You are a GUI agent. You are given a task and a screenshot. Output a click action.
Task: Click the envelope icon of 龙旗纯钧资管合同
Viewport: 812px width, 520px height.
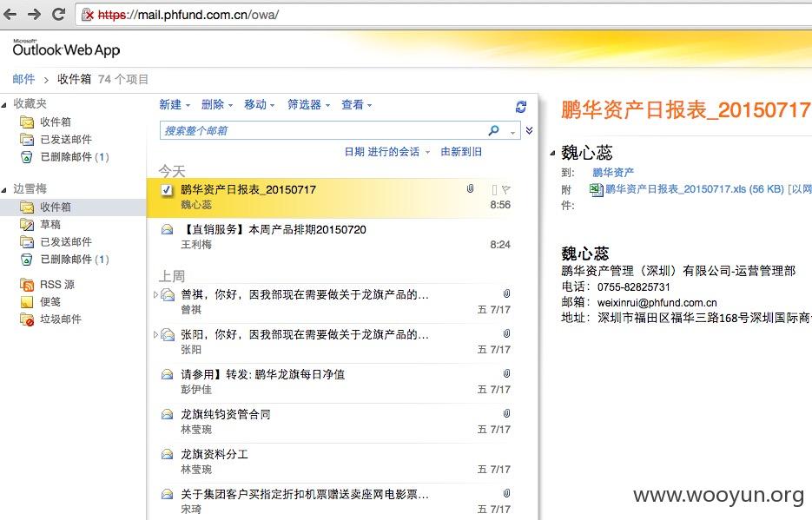click(167, 414)
